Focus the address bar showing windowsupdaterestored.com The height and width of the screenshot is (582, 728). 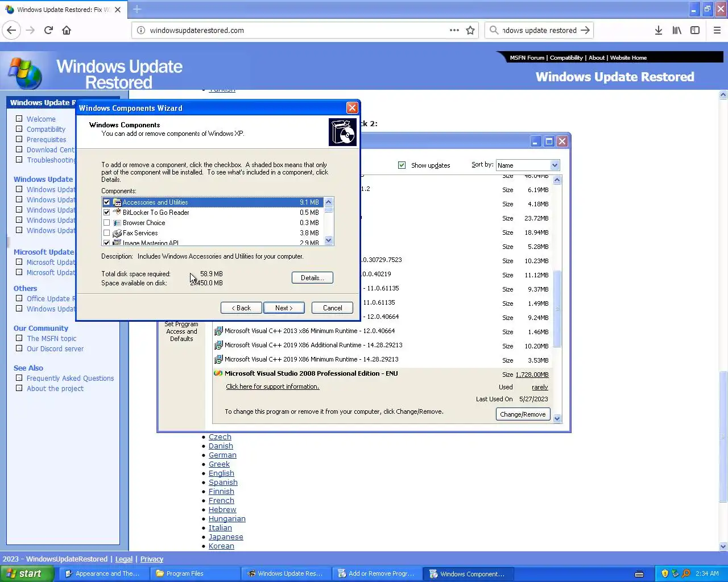[296, 30]
